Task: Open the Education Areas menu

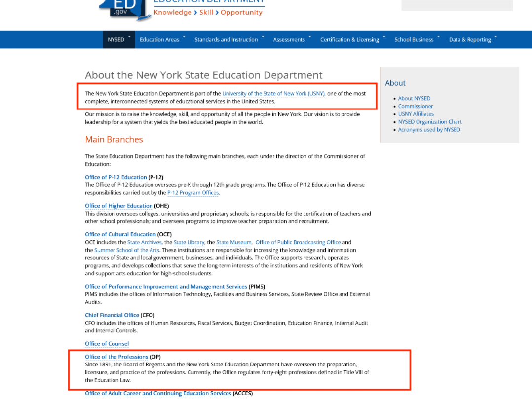Action: (159, 39)
